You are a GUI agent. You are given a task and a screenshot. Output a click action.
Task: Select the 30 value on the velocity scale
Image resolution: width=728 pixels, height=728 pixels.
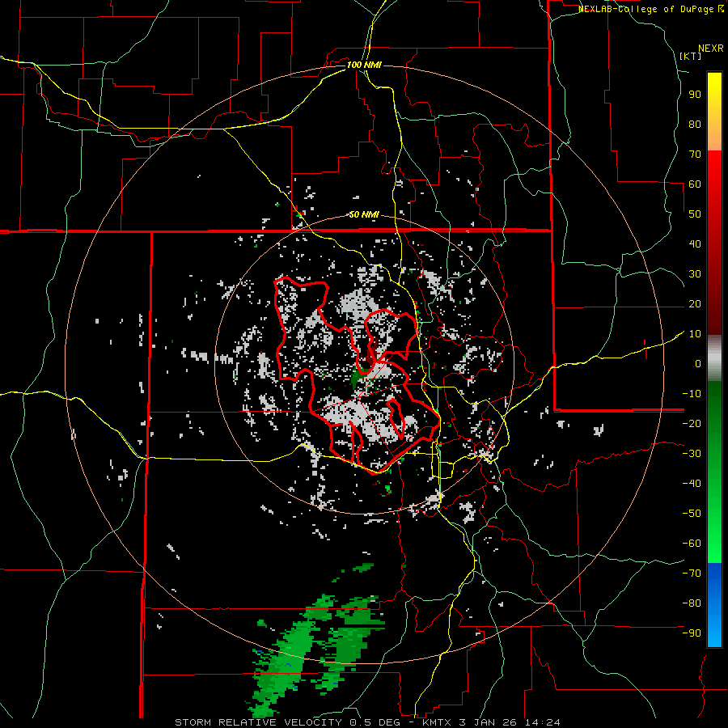pos(695,274)
